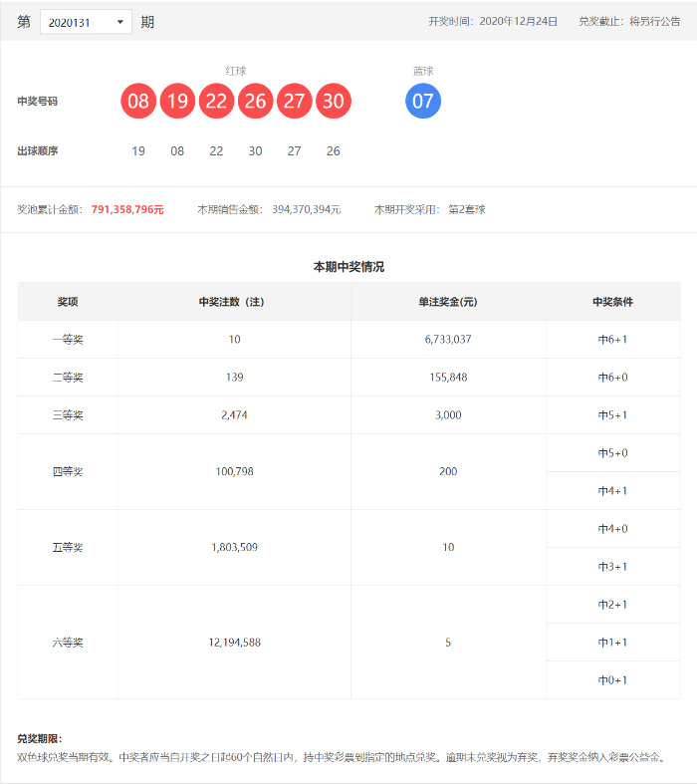The image size is (697, 784).
Task: Click the 单注奖金(元) column header
Action: coord(447,302)
